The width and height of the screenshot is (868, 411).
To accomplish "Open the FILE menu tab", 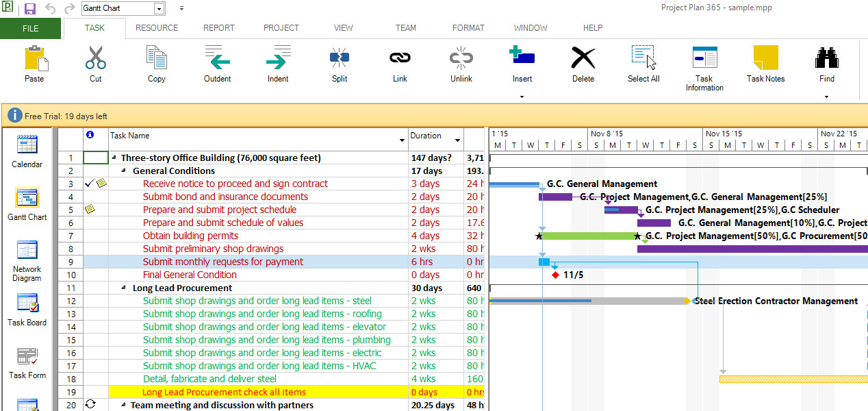I will (x=31, y=28).
